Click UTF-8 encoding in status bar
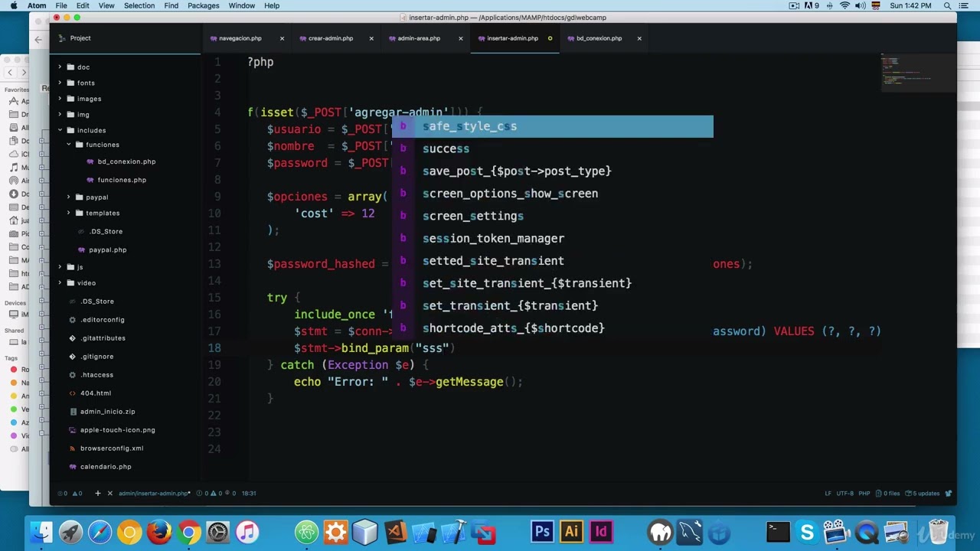Screen dimensions: 980x551 844,494
